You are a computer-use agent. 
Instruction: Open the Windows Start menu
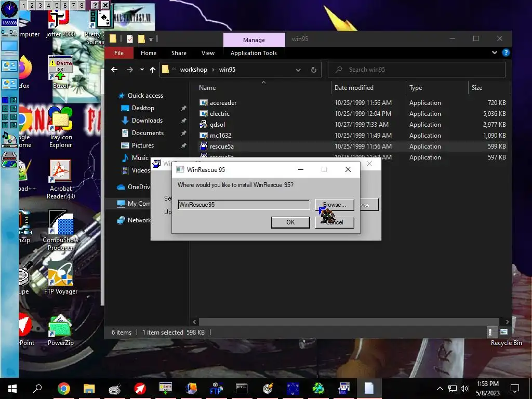click(12, 389)
